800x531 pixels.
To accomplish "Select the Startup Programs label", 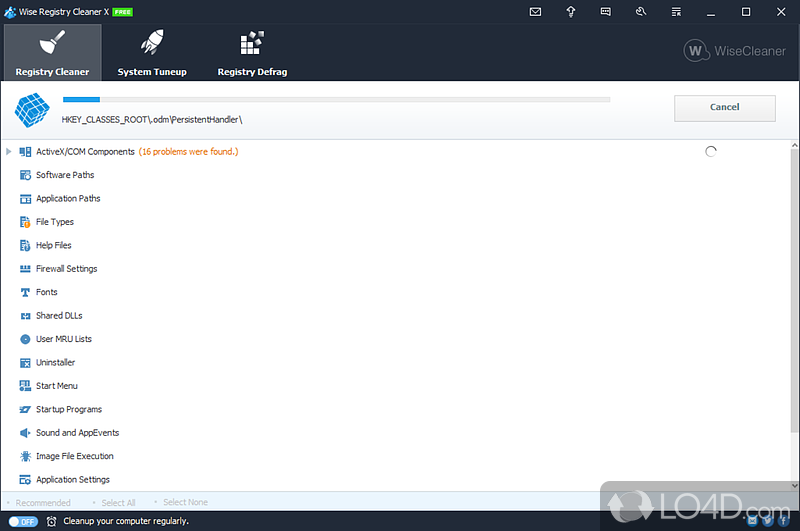I will (x=69, y=410).
